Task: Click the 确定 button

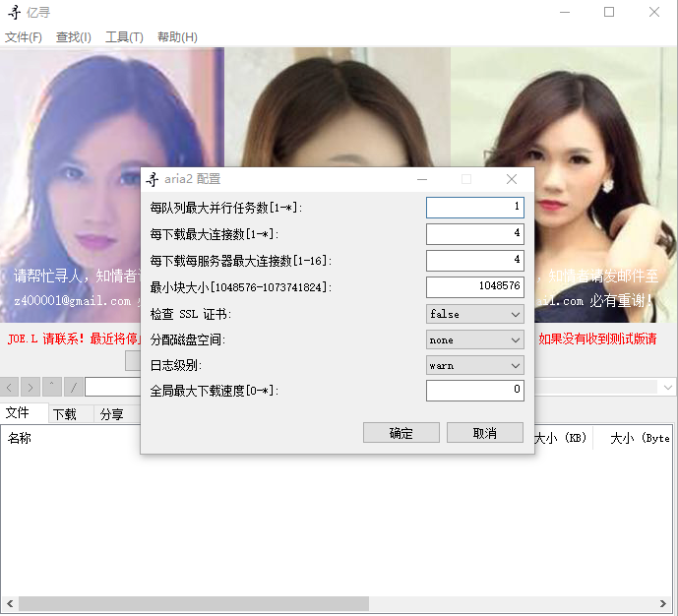Action: tap(401, 433)
